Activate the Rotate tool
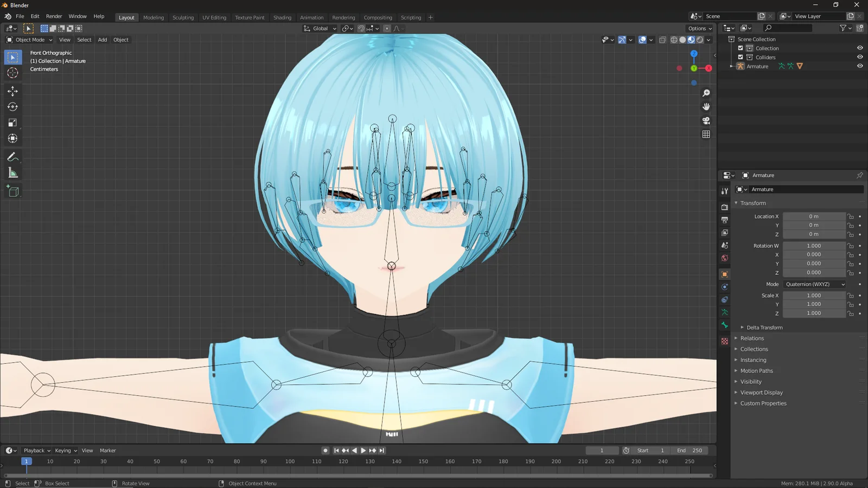This screenshot has width=868, height=488. tap(13, 107)
